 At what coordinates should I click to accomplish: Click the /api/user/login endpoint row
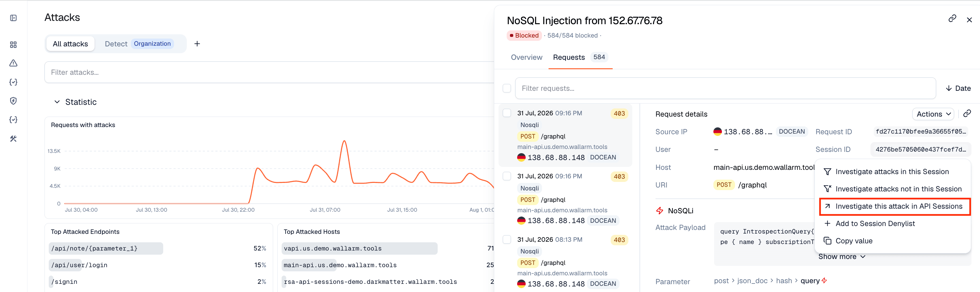click(158, 265)
